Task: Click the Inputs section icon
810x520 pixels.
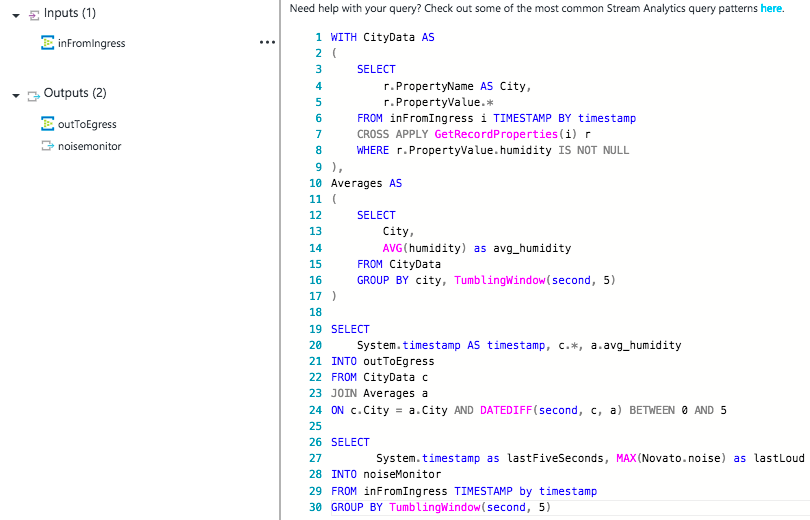Action: [x=34, y=15]
